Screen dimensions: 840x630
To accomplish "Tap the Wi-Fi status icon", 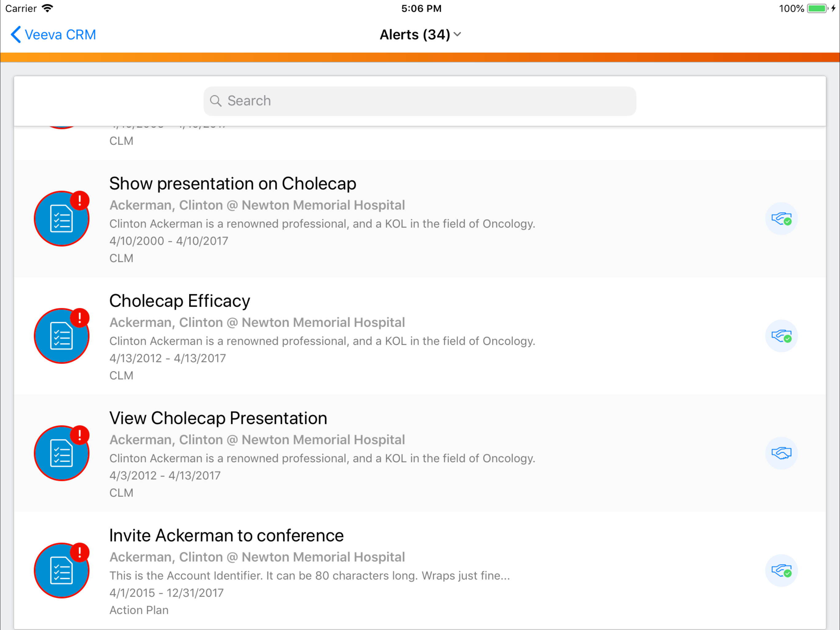I will click(47, 8).
